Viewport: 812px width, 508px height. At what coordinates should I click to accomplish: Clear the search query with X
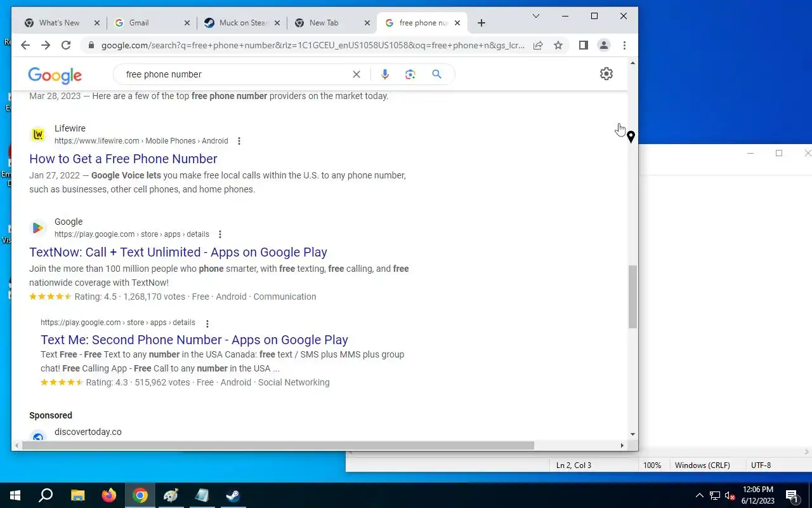(x=357, y=74)
